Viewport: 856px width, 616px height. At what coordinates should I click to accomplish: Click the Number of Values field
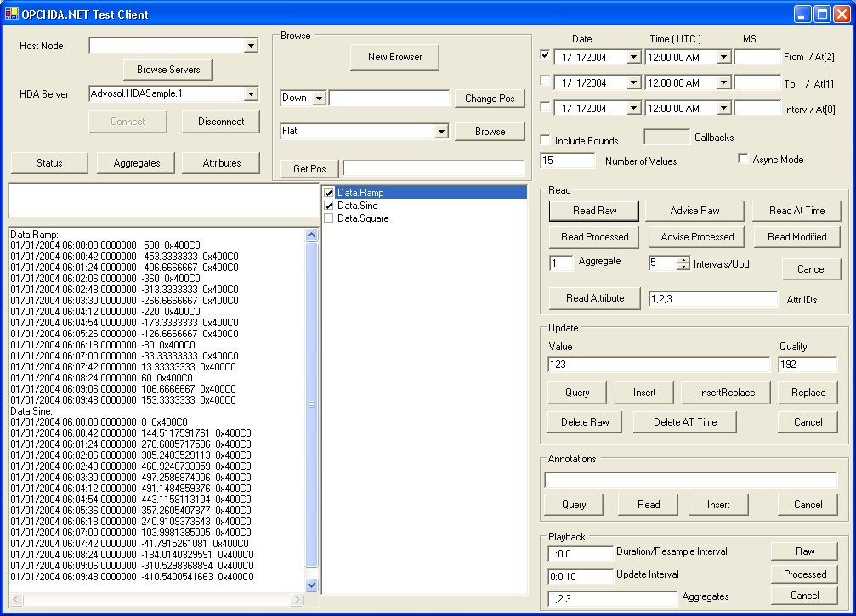click(x=568, y=161)
